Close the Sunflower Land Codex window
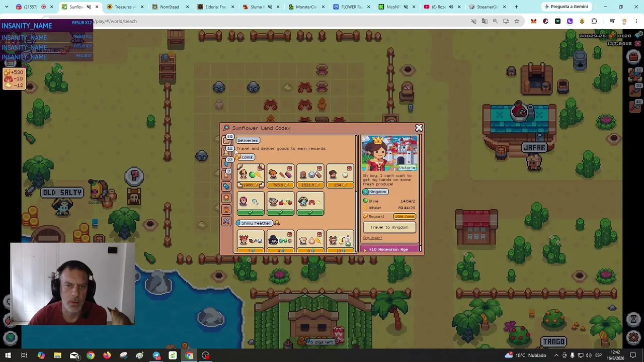 (419, 128)
